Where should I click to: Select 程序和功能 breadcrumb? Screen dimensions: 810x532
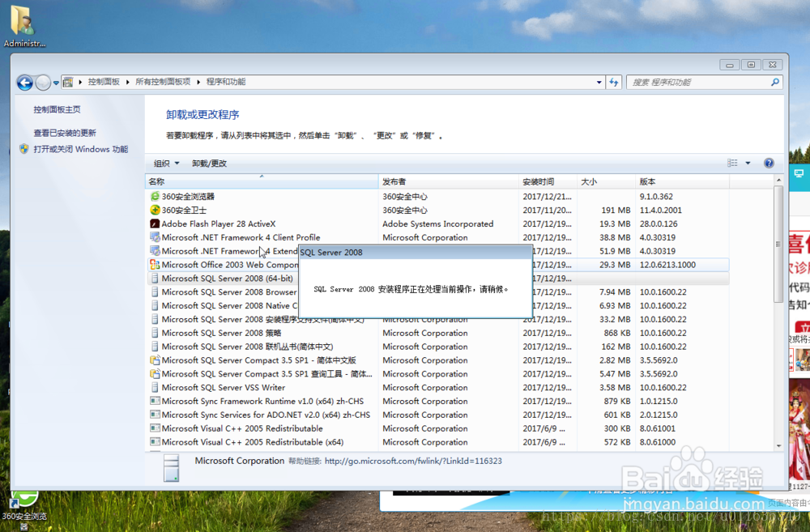pyautogui.click(x=226, y=82)
